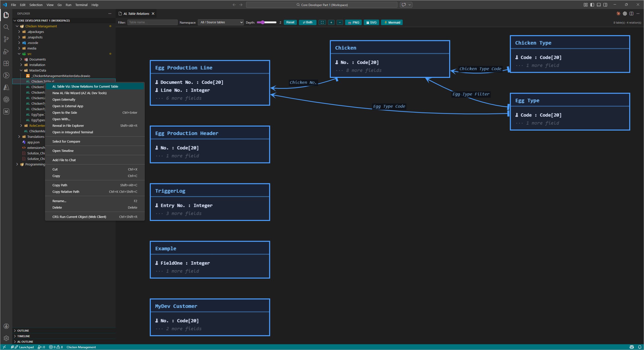
Task: Open the Namespace source tables dropdown
Action: pyautogui.click(x=221, y=22)
